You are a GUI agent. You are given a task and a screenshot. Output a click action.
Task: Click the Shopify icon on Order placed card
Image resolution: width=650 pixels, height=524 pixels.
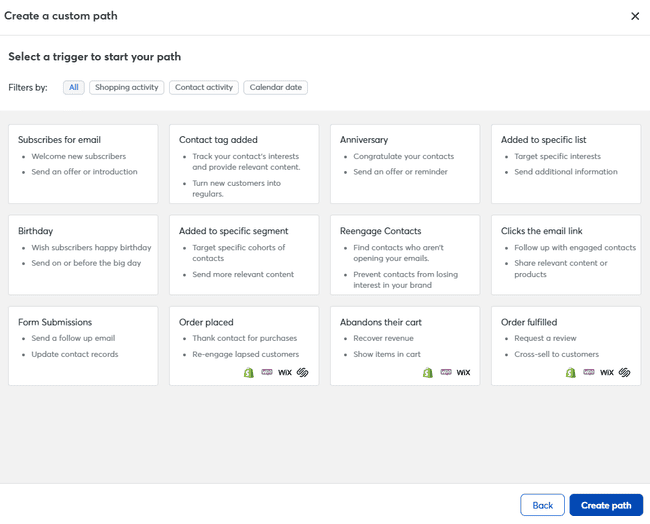[x=249, y=372]
